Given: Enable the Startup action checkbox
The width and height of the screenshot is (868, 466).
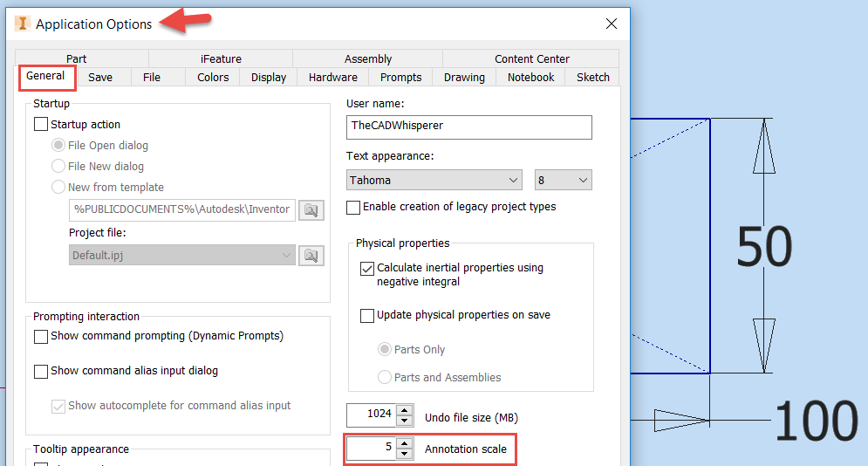Looking at the screenshot, I should [x=41, y=124].
